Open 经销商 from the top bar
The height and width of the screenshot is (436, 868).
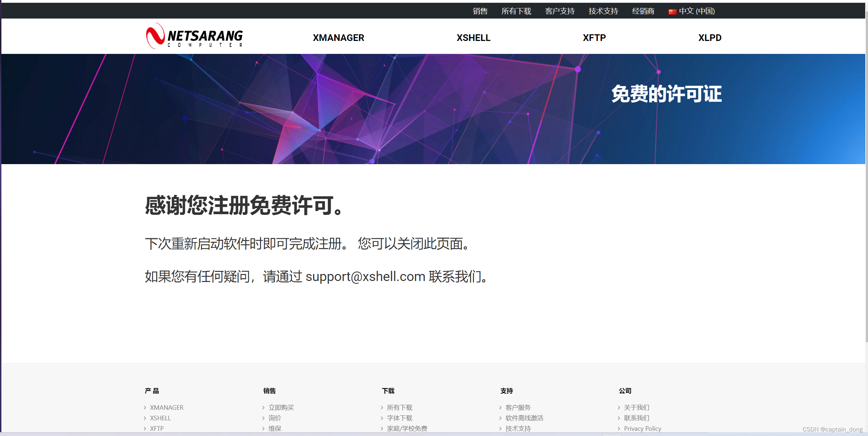coord(643,11)
